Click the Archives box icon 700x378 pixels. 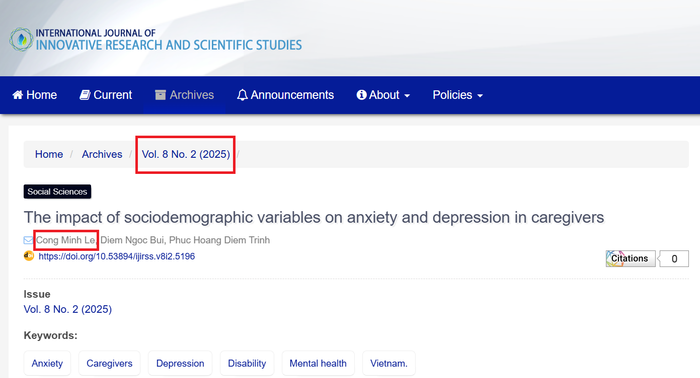click(160, 95)
